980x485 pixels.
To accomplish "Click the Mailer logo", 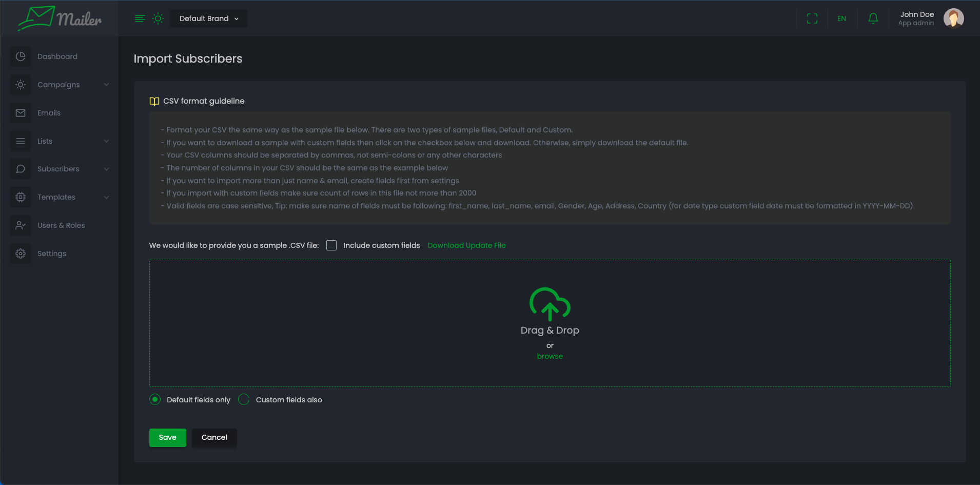I will point(60,18).
